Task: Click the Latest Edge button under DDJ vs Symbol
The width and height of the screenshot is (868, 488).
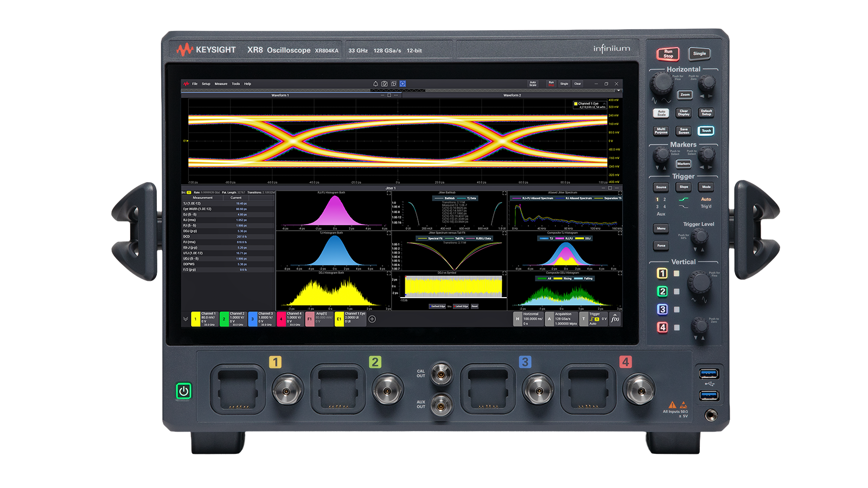Action: click(x=461, y=306)
